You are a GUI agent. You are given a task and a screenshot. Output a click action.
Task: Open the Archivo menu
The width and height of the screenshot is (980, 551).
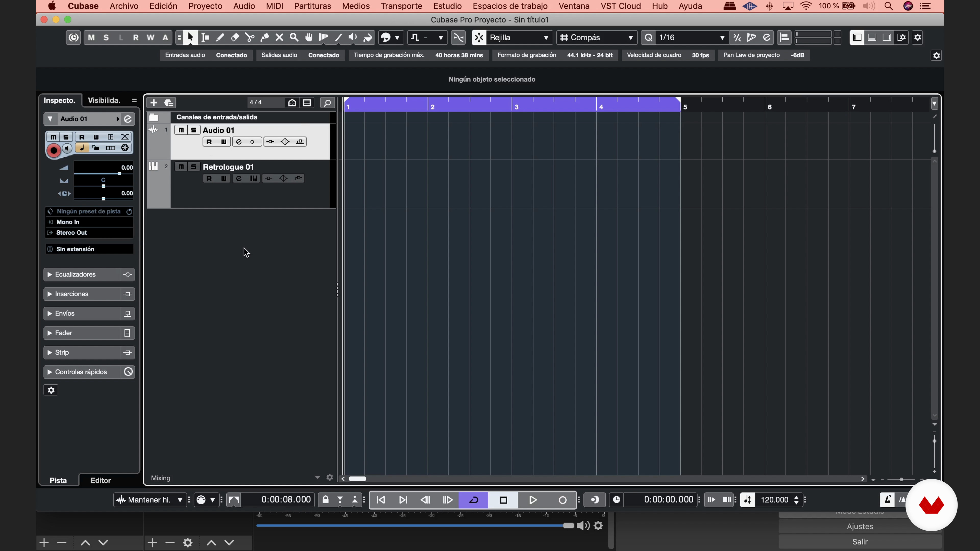[124, 6]
